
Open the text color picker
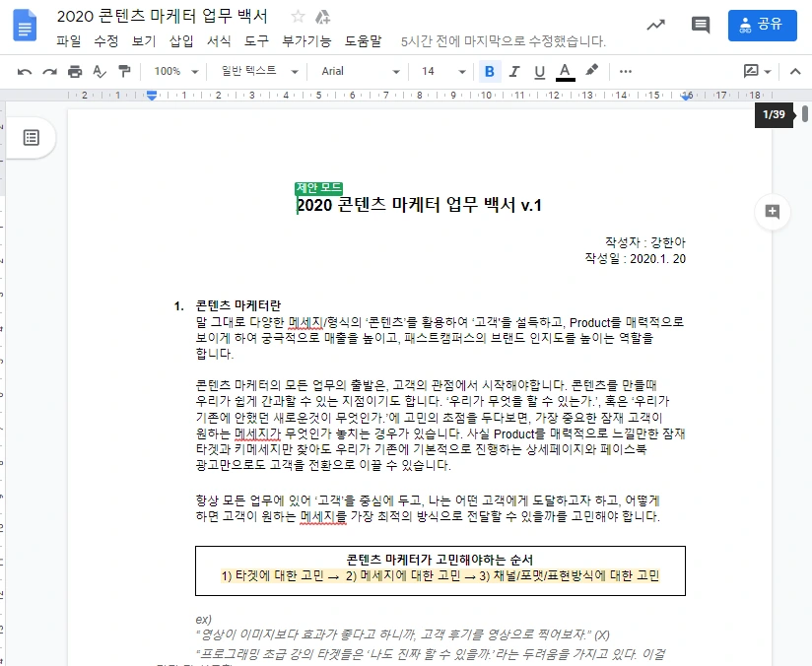point(565,72)
